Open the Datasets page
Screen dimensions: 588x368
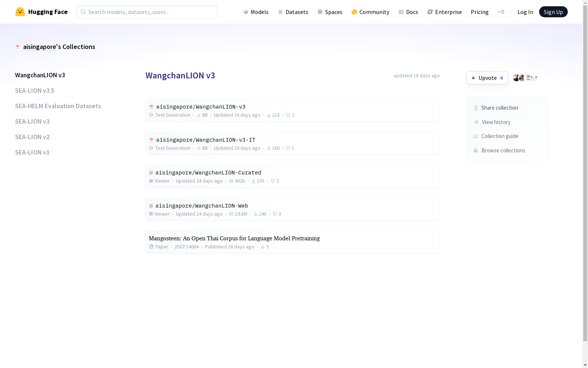293,12
